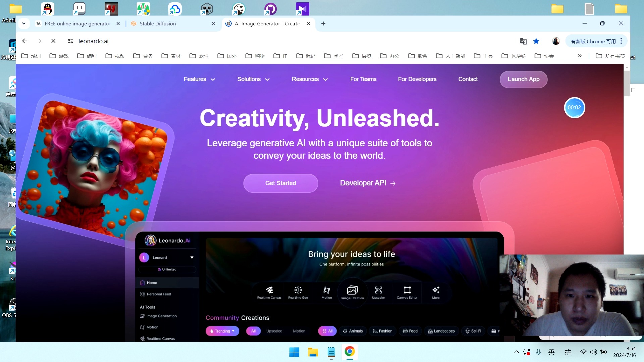644x362 pixels.
Task: Expand the Features navigation menu
Action: (x=200, y=79)
